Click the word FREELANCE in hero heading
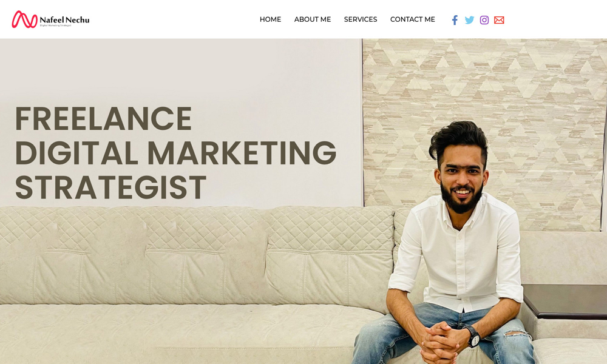 tap(103, 119)
